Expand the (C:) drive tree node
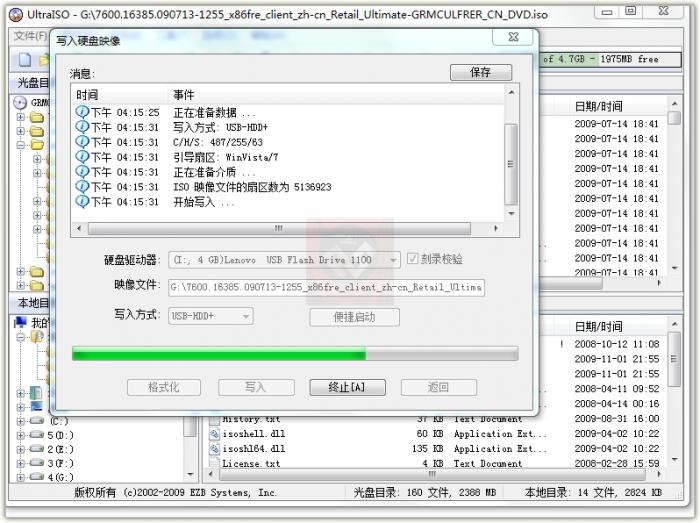Image resolution: width=700 pixels, height=523 pixels. click(x=21, y=421)
